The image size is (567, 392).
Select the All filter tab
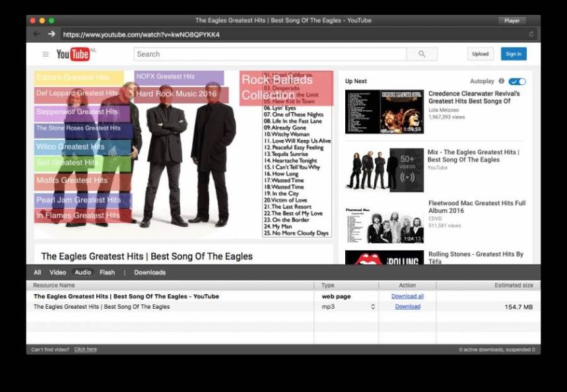point(37,273)
